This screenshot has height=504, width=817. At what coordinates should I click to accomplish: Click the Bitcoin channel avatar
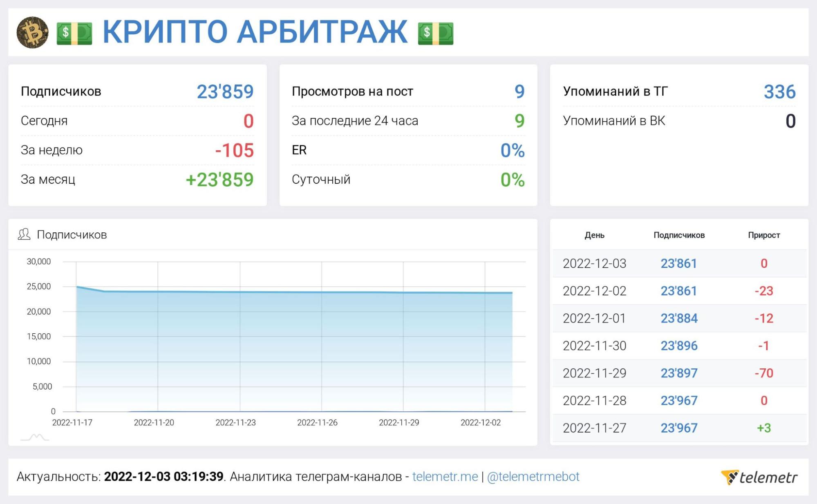tap(32, 32)
